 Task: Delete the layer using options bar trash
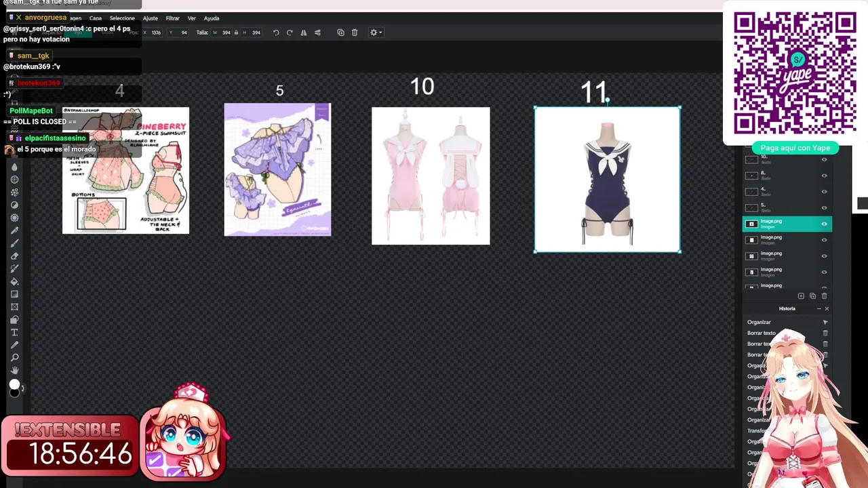coord(355,33)
